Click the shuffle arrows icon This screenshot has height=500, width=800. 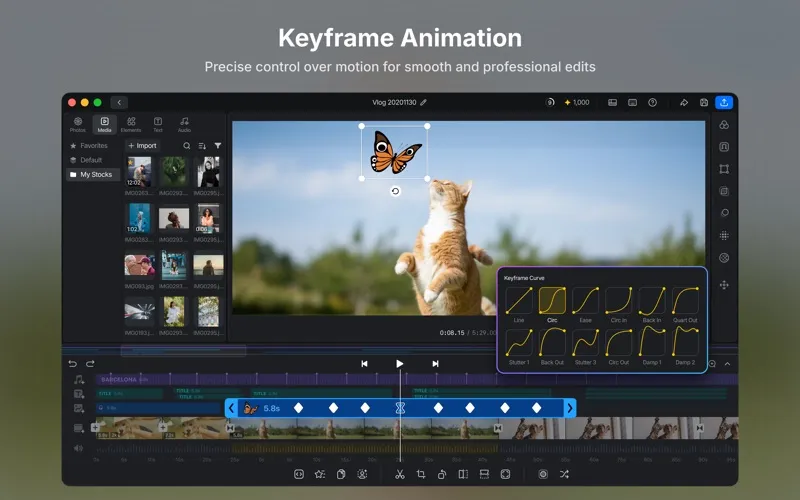point(564,474)
